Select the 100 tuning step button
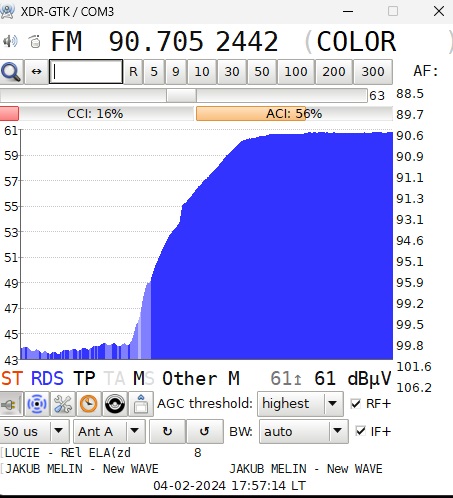This screenshot has height=498, width=453. (x=296, y=72)
